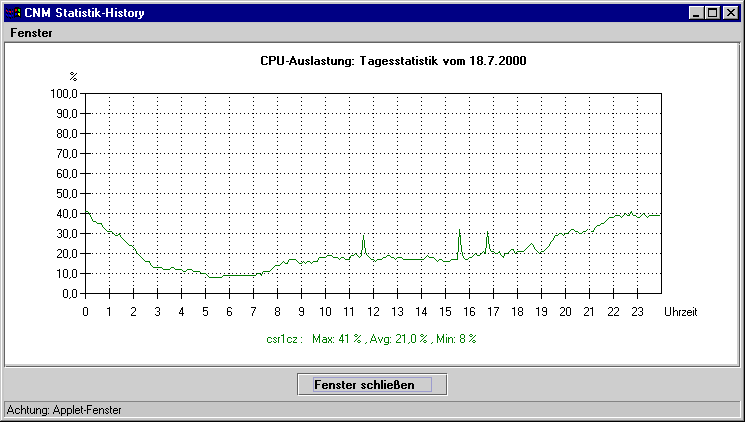Click the 'Achtung: Applet-Fenster' status bar text
This screenshot has height=422, width=745.
point(64,410)
